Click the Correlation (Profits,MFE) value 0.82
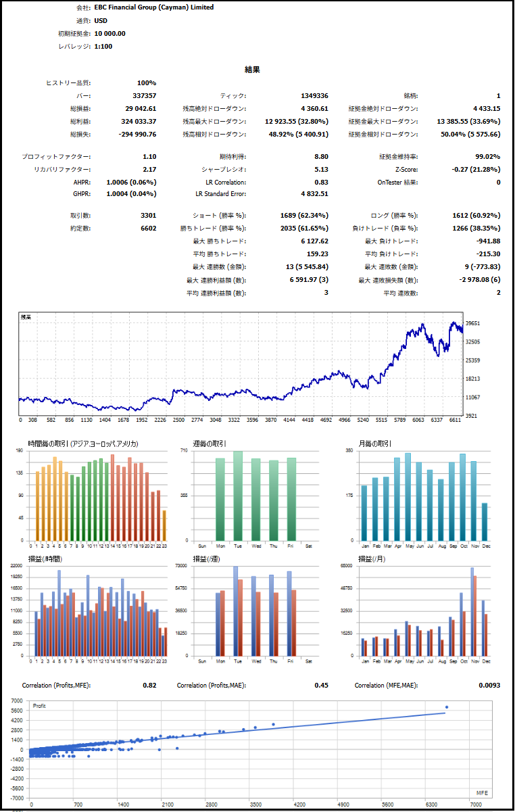This screenshot has height=812, width=515. (x=149, y=686)
